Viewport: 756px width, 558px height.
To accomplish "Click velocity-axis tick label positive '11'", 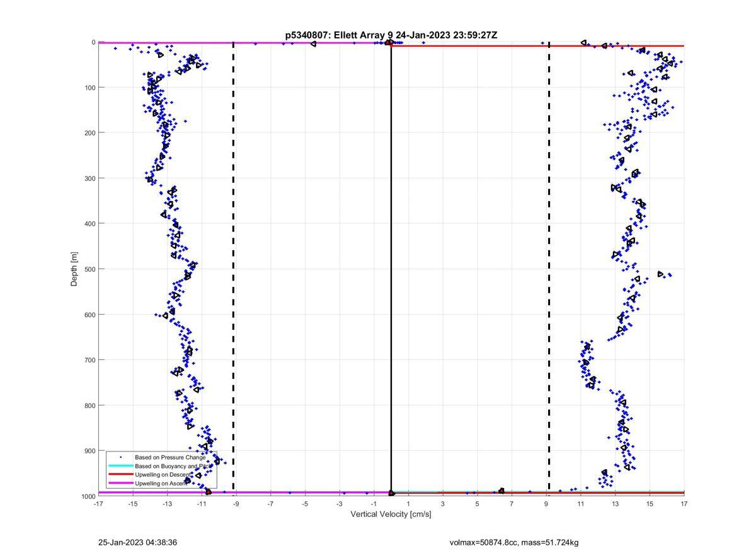I will [581, 504].
